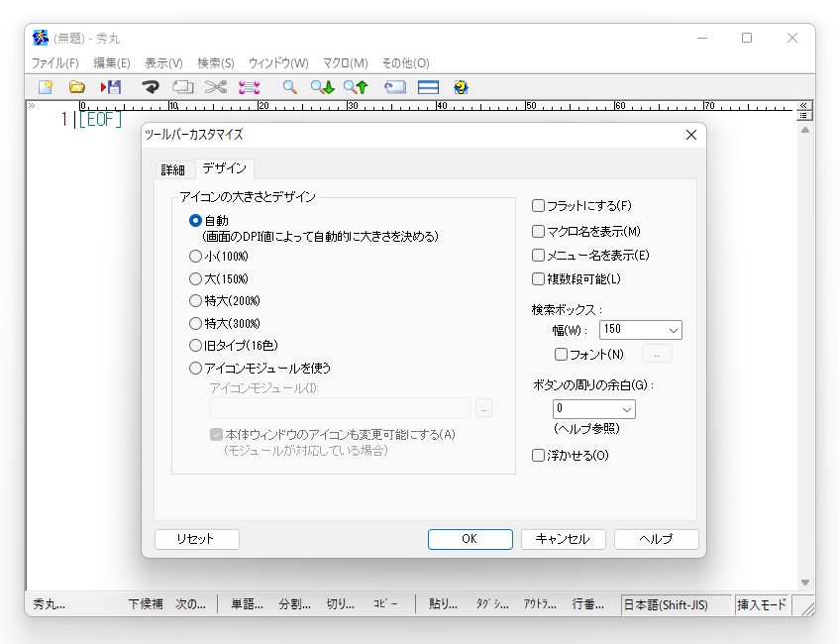Switch to the 詳細 tab
This screenshot has width=839, height=644.
click(x=172, y=170)
